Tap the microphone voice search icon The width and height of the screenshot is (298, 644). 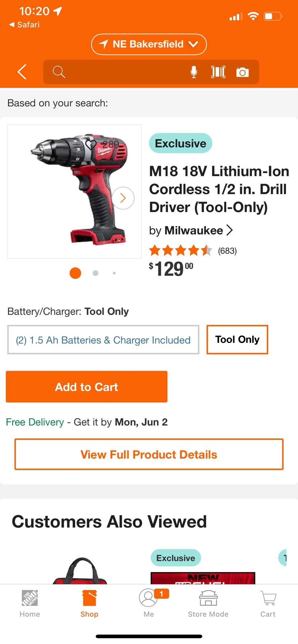tap(194, 72)
